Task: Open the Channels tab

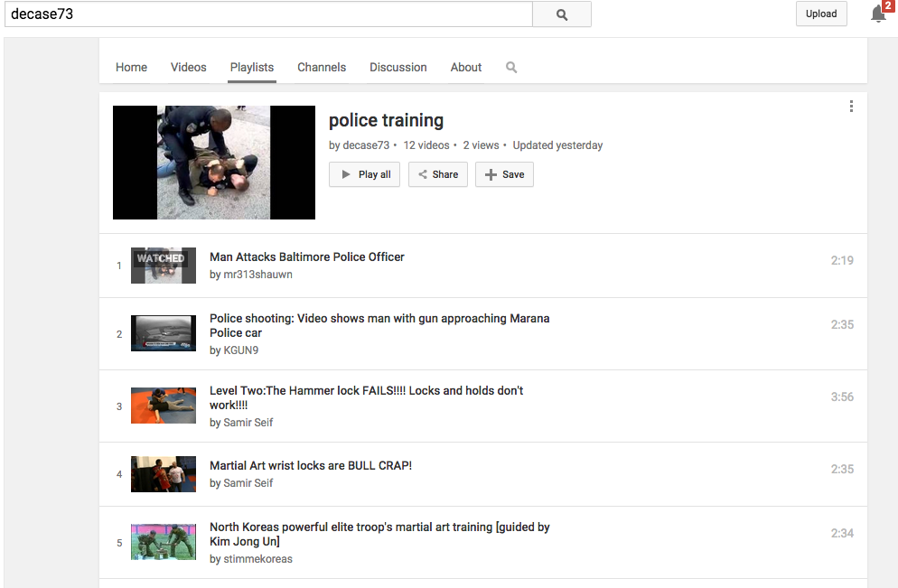Action: tap(322, 68)
